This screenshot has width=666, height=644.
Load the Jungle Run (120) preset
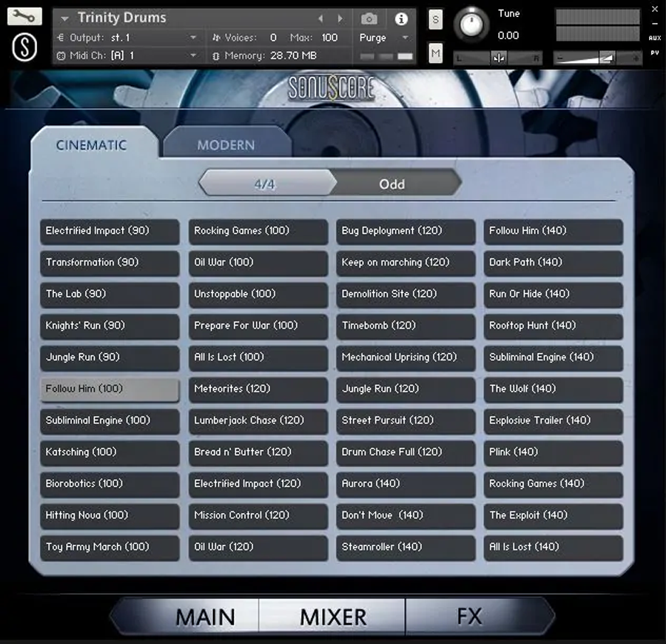click(x=406, y=389)
